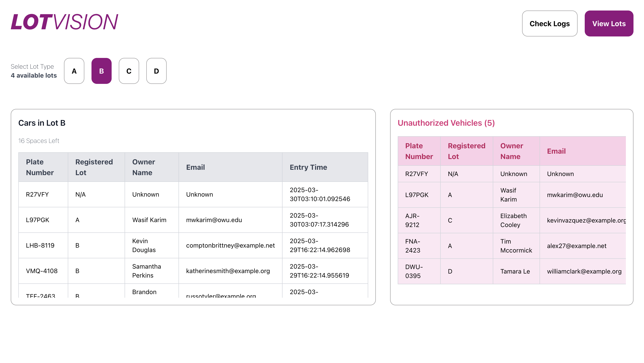
Task: Open the Check Logs page
Action: coord(549,23)
